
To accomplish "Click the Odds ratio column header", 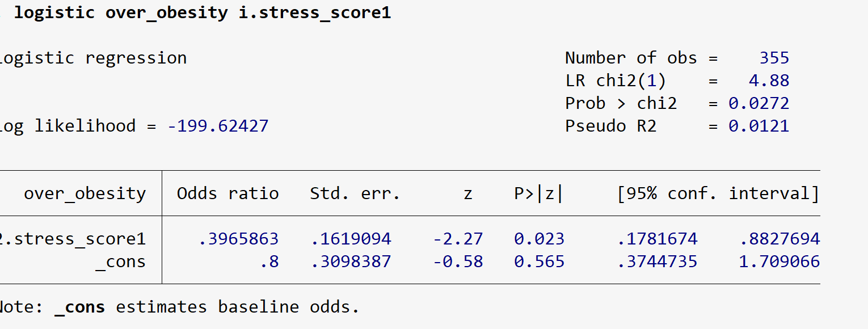I will tap(227, 194).
